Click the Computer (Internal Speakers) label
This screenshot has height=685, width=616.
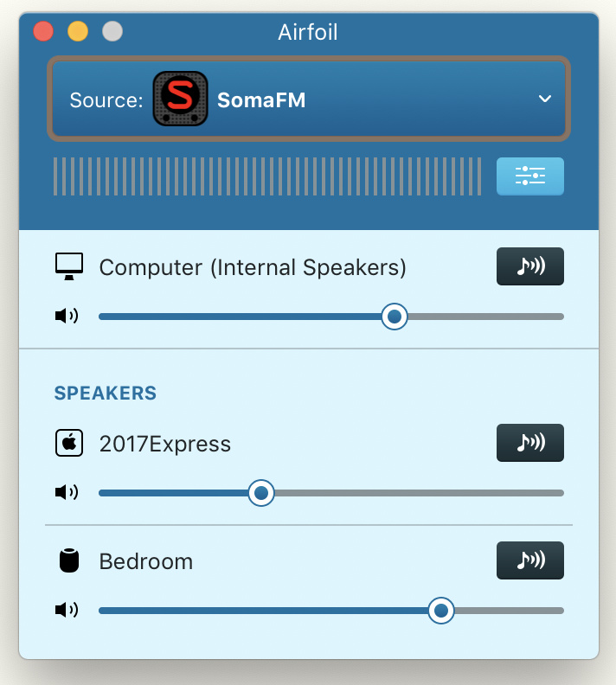(253, 267)
